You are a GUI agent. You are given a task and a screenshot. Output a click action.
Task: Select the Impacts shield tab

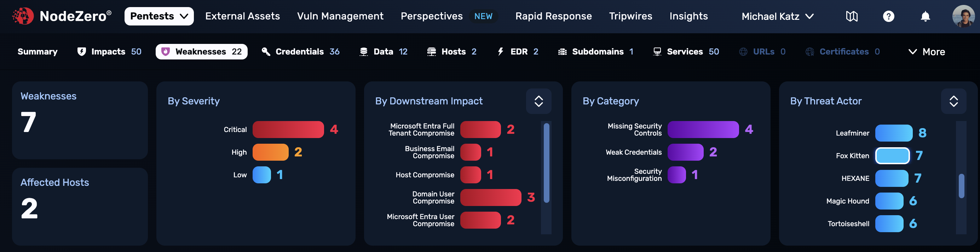click(109, 52)
